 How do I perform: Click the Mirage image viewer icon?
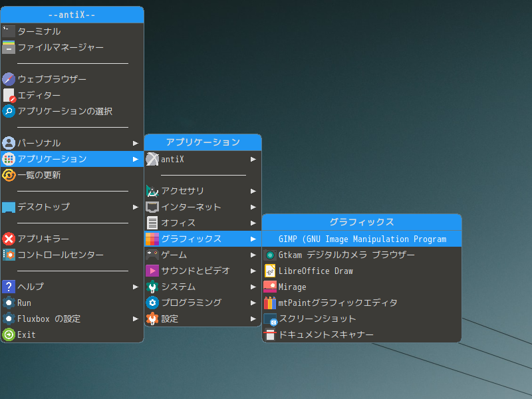[270, 287]
